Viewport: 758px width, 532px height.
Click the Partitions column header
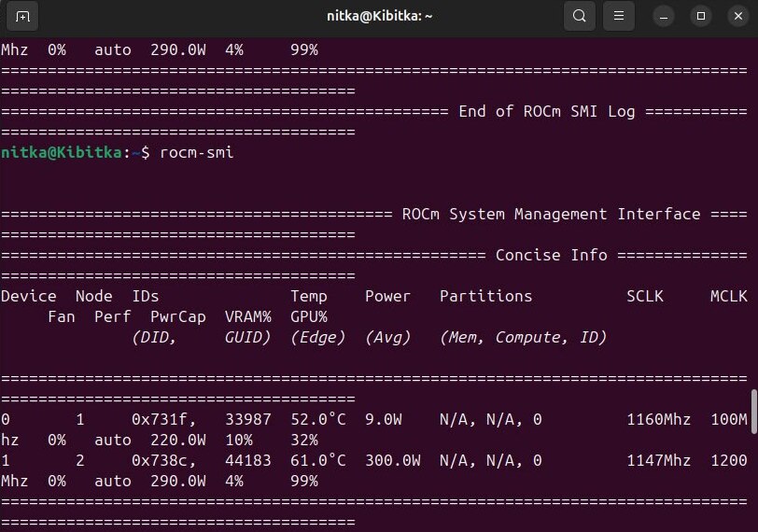pos(485,296)
